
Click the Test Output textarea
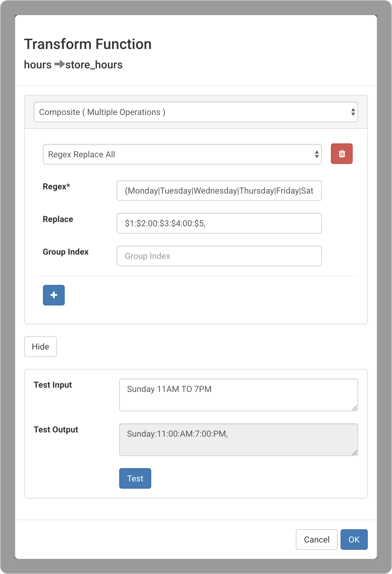click(x=239, y=440)
